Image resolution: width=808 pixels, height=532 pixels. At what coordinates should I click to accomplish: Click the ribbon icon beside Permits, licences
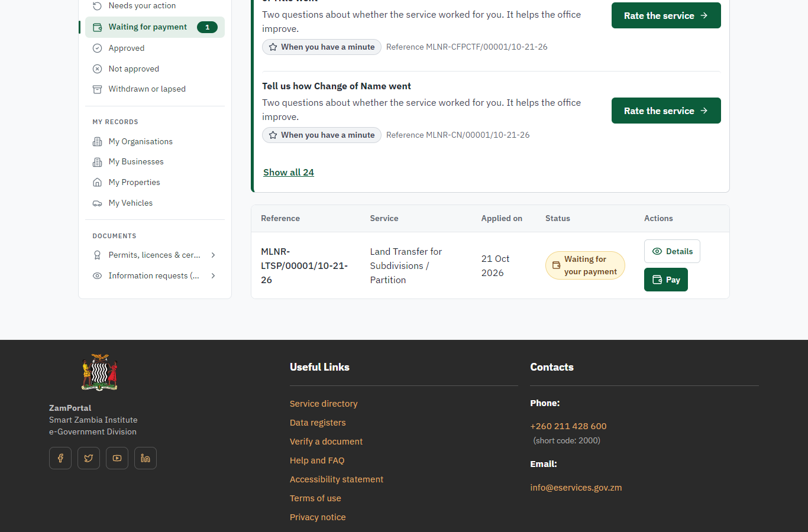coord(98,255)
